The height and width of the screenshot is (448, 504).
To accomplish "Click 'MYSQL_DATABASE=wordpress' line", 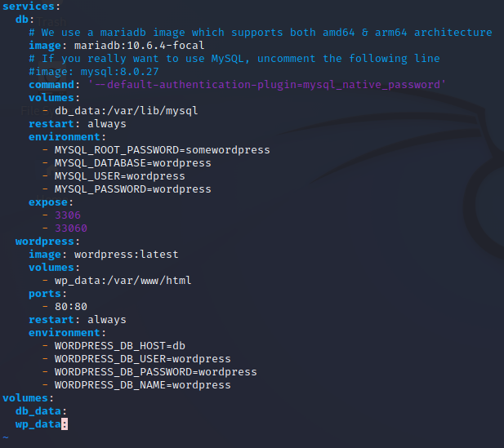I will tap(133, 163).
